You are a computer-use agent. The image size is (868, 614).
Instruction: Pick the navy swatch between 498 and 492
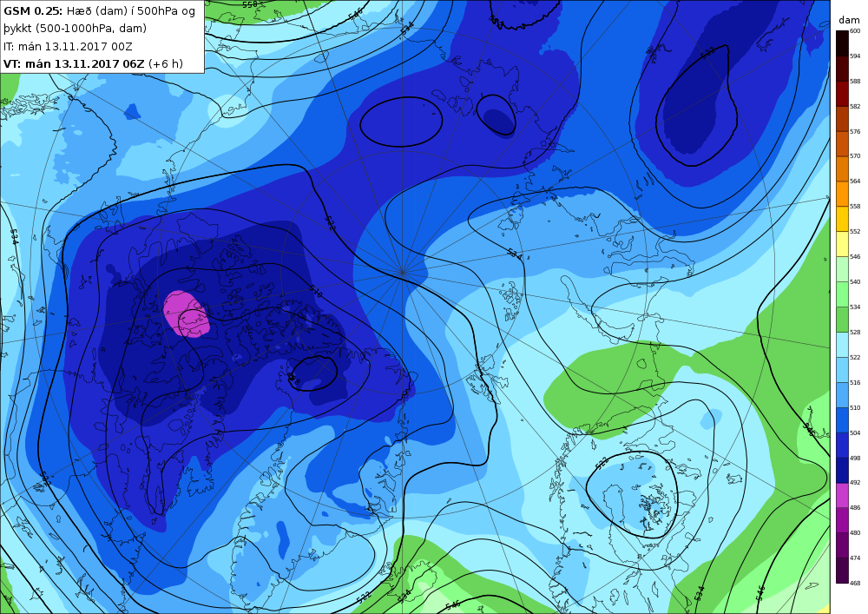click(x=842, y=470)
